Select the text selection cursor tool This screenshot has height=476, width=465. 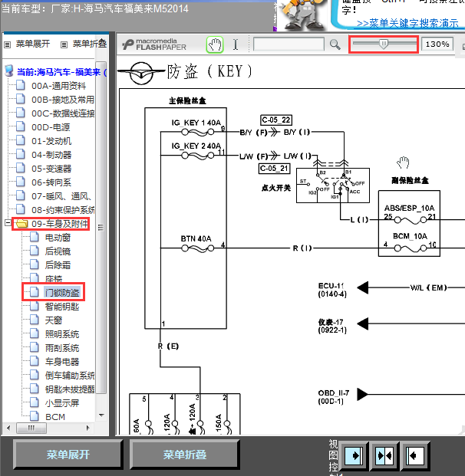[x=236, y=44]
